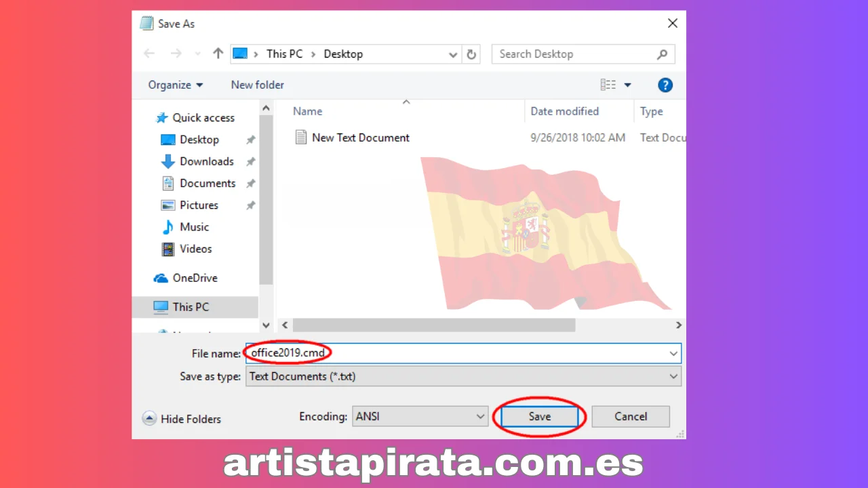
Task: Open the Organize menu
Action: [x=176, y=85]
